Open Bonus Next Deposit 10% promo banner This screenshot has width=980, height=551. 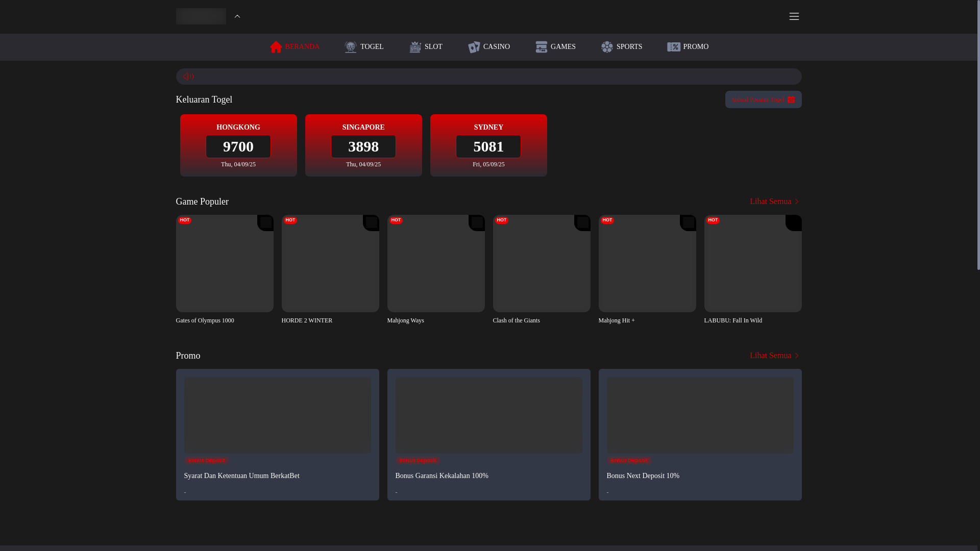point(700,415)
